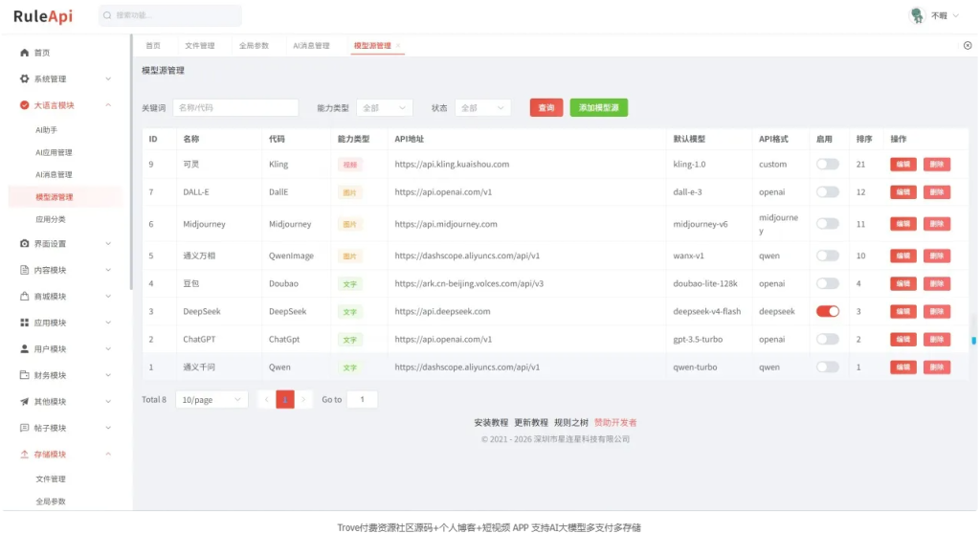
Task: Click the midjourney-v6 default model cell
Action: (701, 224)
